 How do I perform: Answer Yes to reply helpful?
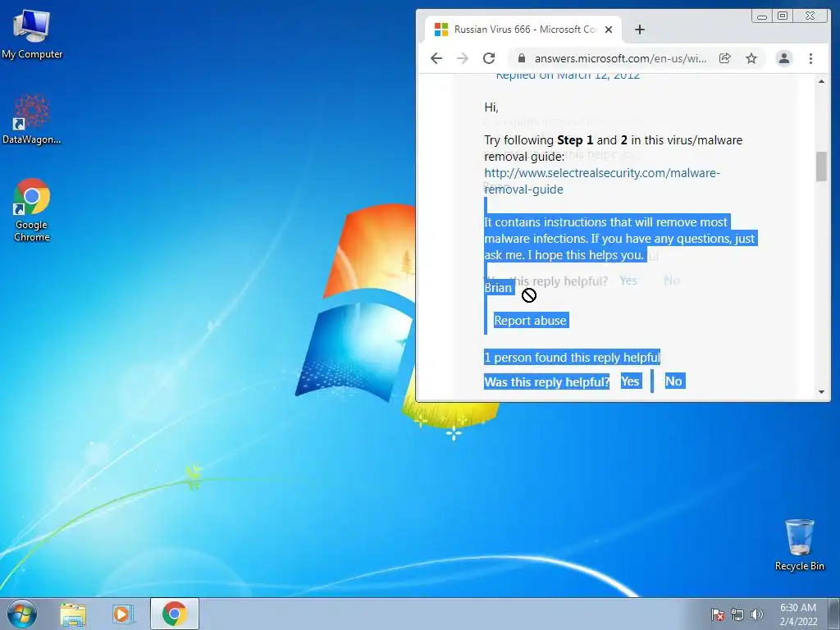630,381
